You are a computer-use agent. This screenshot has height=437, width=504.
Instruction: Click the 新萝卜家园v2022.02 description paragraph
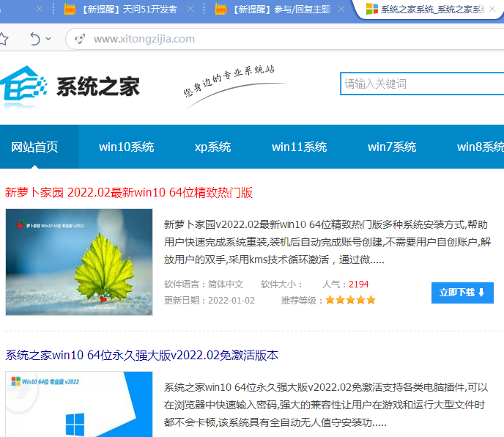[x=327, y=242]
